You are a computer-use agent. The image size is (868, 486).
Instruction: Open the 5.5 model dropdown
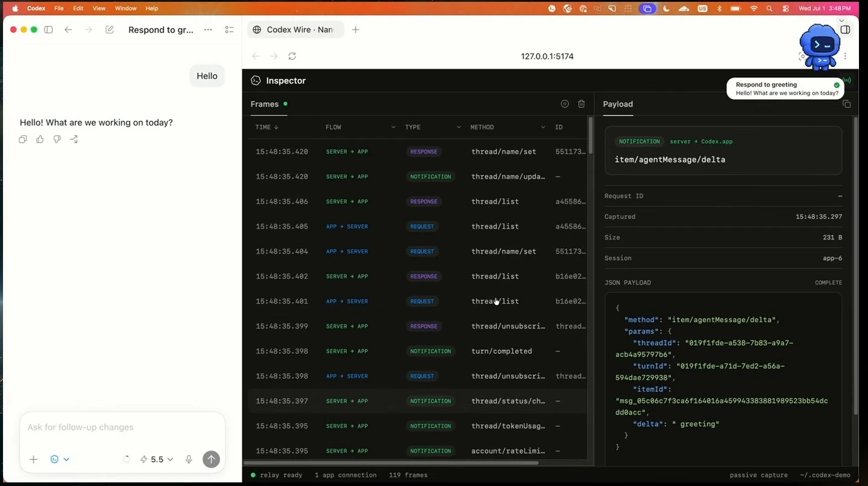click(157, 459)
